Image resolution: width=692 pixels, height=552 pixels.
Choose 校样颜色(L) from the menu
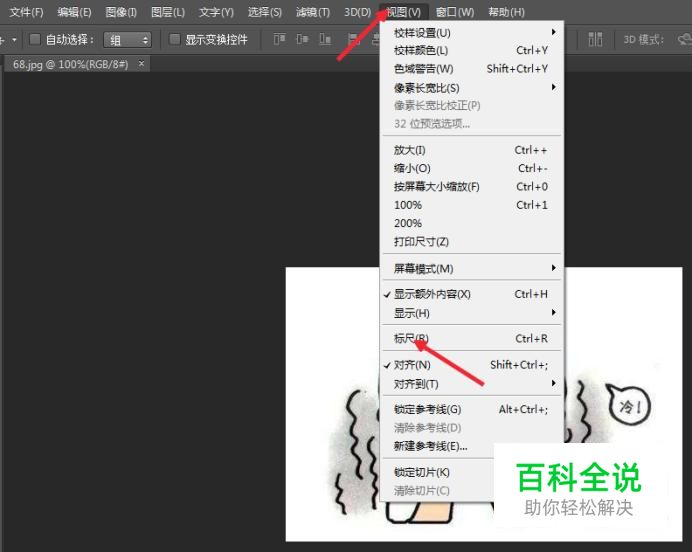471,51
